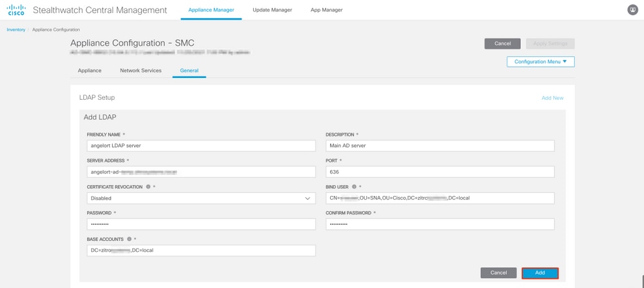Show Base Accounts info icon

point(129,239)
